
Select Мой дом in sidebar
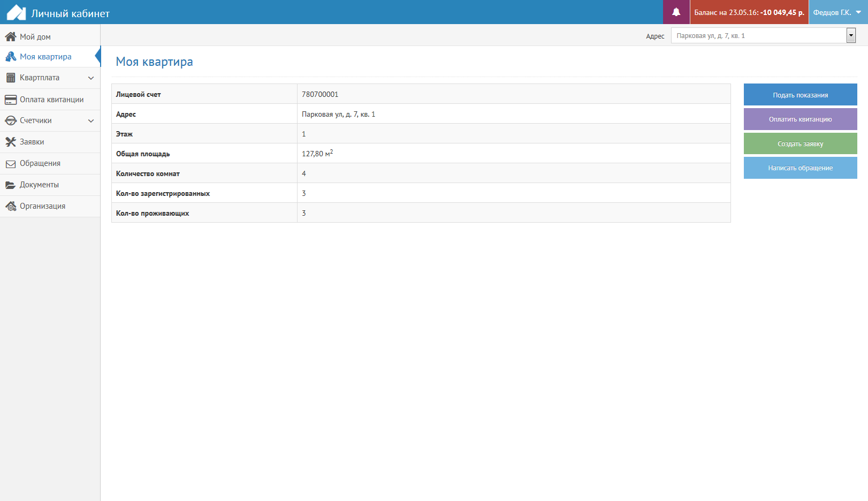tap(50, 36)
